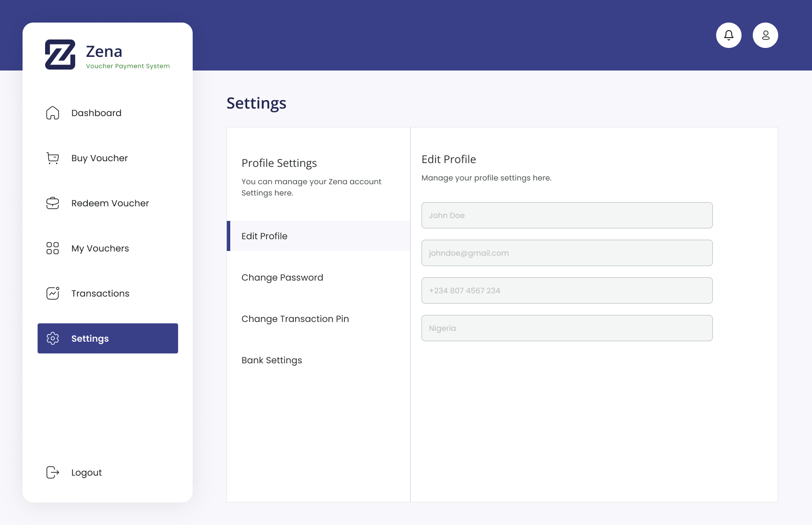Image resolution: width=812 pixels, height=525 pixels.
Task: Open the user profile avatar icon
Action: click(765, 35)
